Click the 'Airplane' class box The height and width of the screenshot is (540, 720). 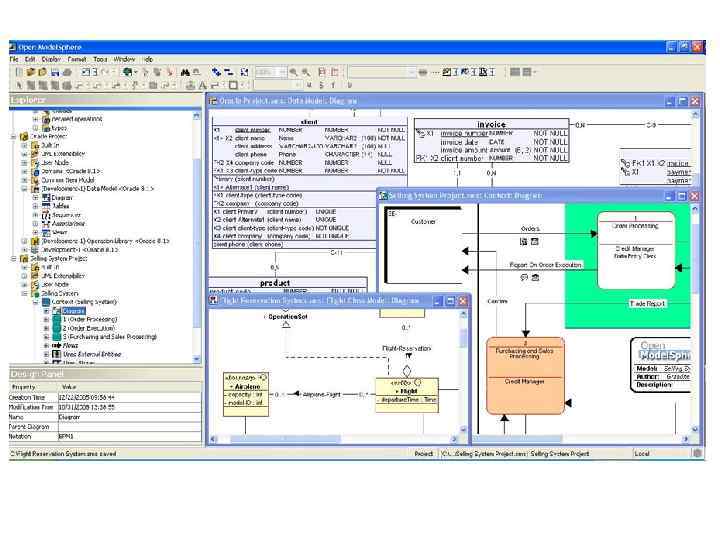click(x=246, y=394)
